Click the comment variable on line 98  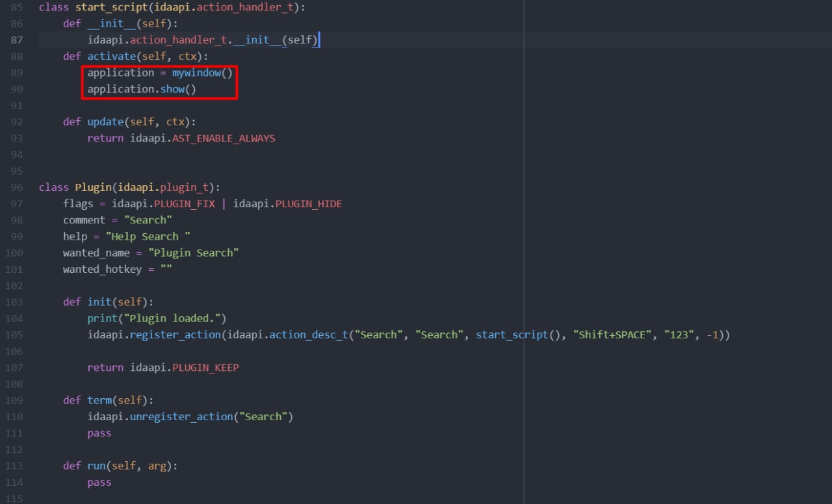(x=84, y=220)
